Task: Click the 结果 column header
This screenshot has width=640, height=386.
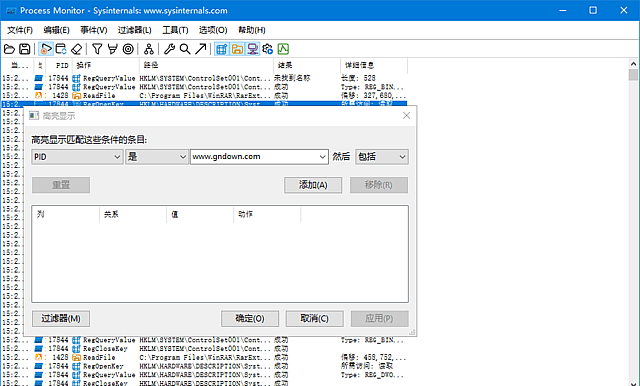Action: coord(307,65)
